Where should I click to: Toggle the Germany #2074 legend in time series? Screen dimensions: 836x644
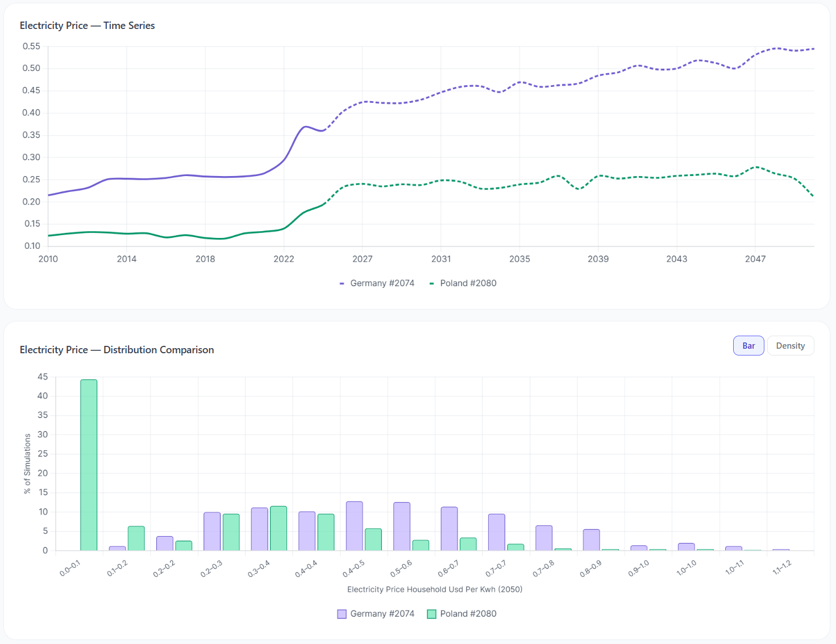coord(382,283)
